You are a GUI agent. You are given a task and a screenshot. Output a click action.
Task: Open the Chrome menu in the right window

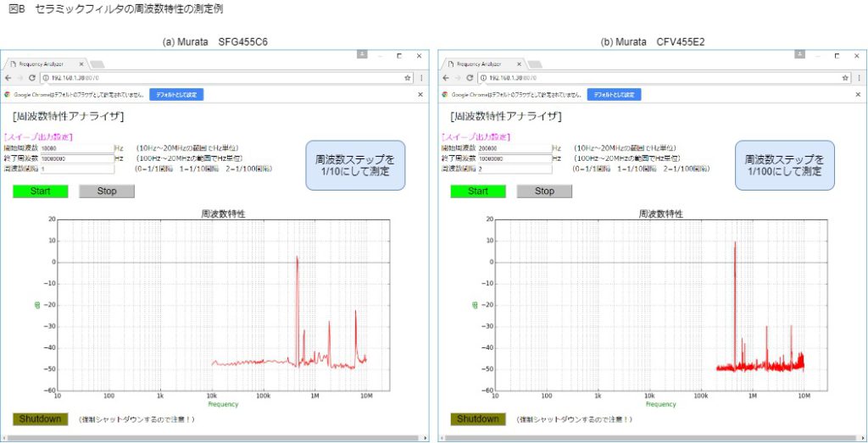pos(859,78)
